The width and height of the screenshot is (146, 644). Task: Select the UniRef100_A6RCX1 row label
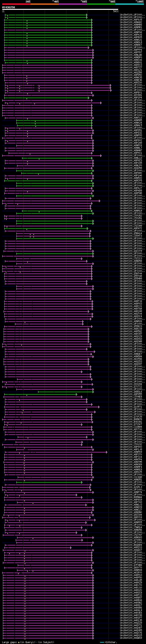pos(131,306)
